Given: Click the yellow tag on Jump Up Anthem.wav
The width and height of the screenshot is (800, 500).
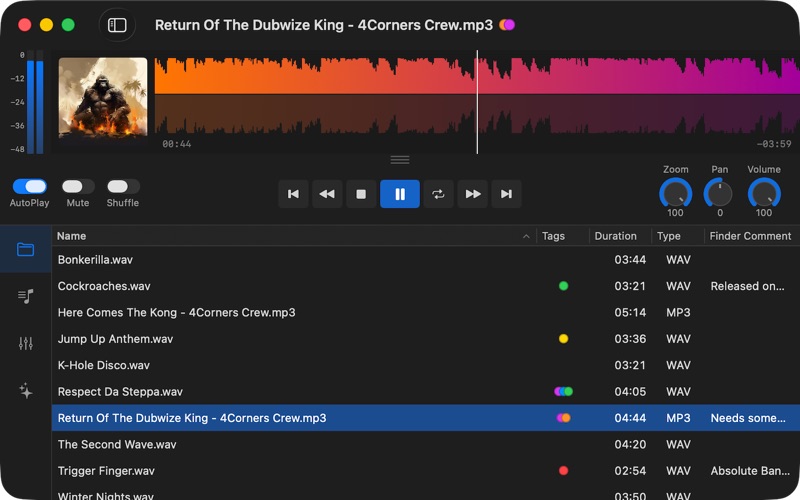Looking at the screenshot, I should pos(563,339).
